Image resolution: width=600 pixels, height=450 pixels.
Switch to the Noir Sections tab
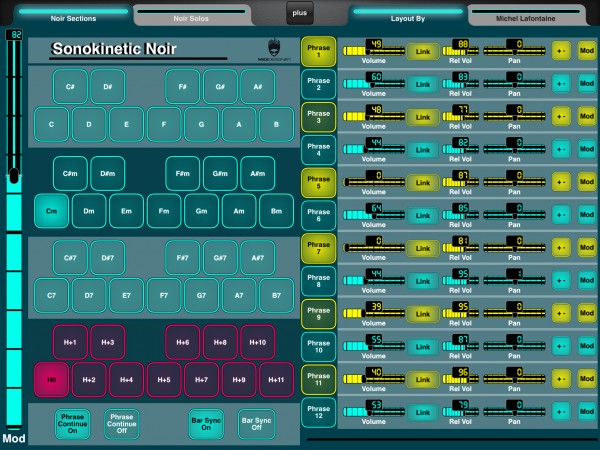(x=73, y=16)
